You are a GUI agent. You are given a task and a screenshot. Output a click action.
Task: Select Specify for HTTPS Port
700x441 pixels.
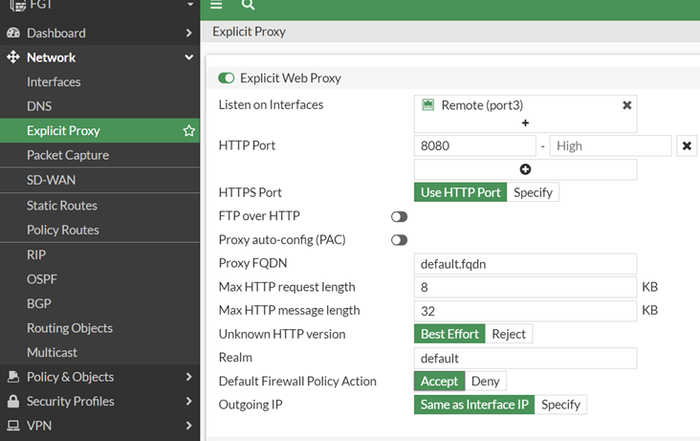533,192
